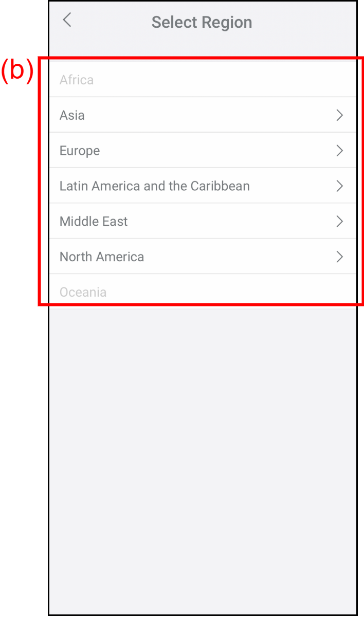This screenshot has width=364, height=617.
Task: Click the red (b) annotation label
Action: click(x=17, y=70)
